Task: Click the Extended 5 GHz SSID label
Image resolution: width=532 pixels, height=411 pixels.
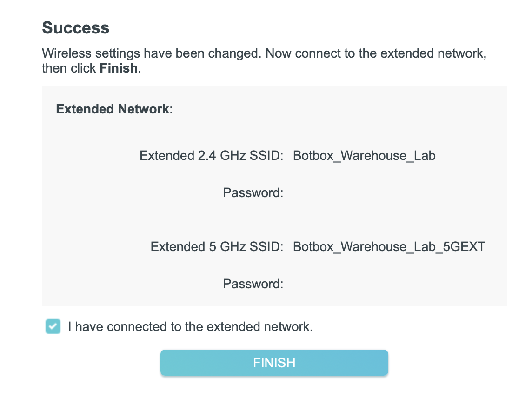Action: [217, 246]
